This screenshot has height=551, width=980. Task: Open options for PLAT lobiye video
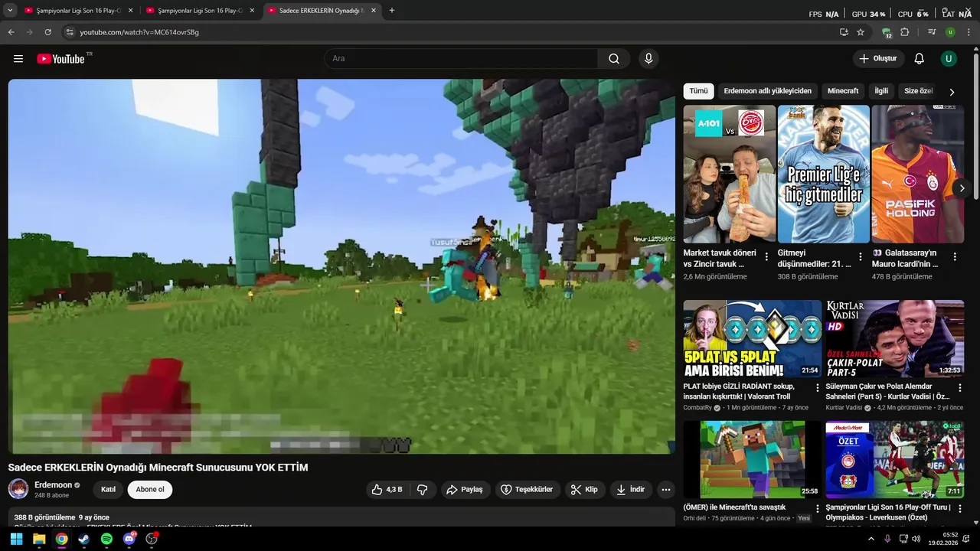817,388
